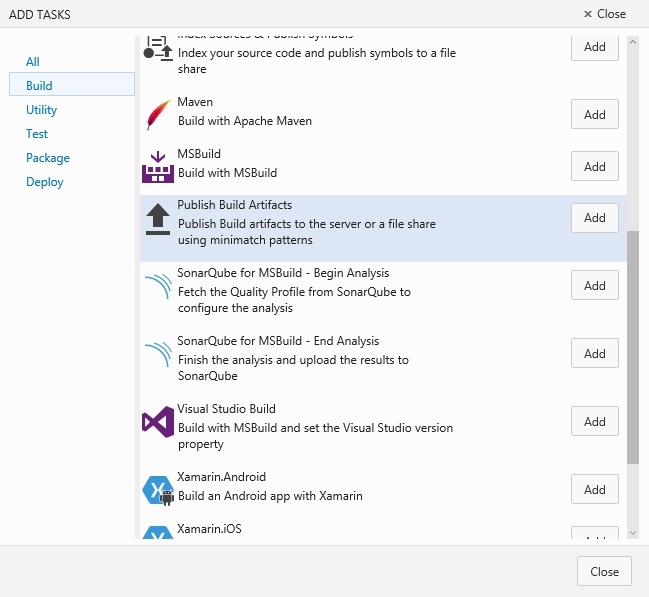The width and height of the screenshot is (649, 597).
Task: Add the Visual Studio Build task
Action: 595,421
